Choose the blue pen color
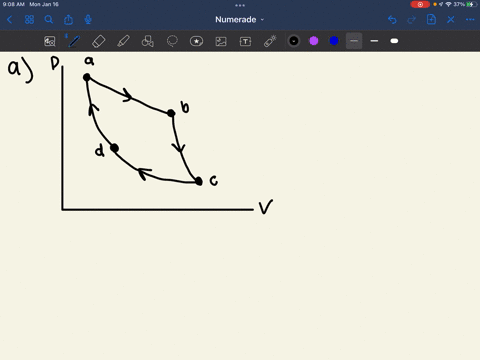 [334, 41]
